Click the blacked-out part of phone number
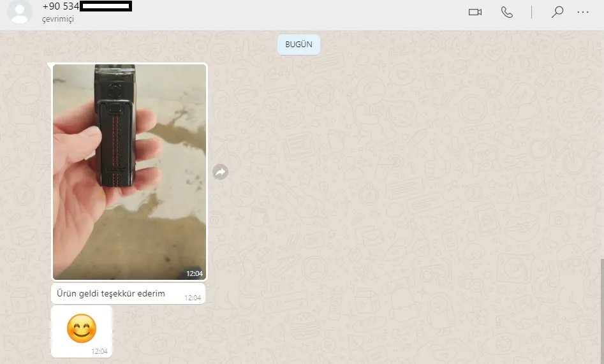This screenshot has height=364, width=604. (107, 6)
